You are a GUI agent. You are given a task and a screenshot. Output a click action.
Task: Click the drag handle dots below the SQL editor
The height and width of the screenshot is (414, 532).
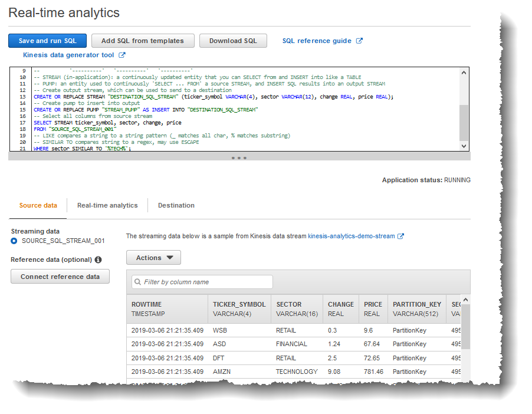tap(238, 157)
